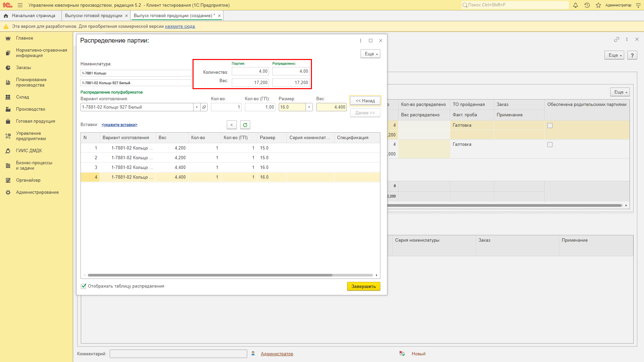Screen dimensions: 644x362
Task: Check the second Галтовка row checkbox
Action: (550, 144)
